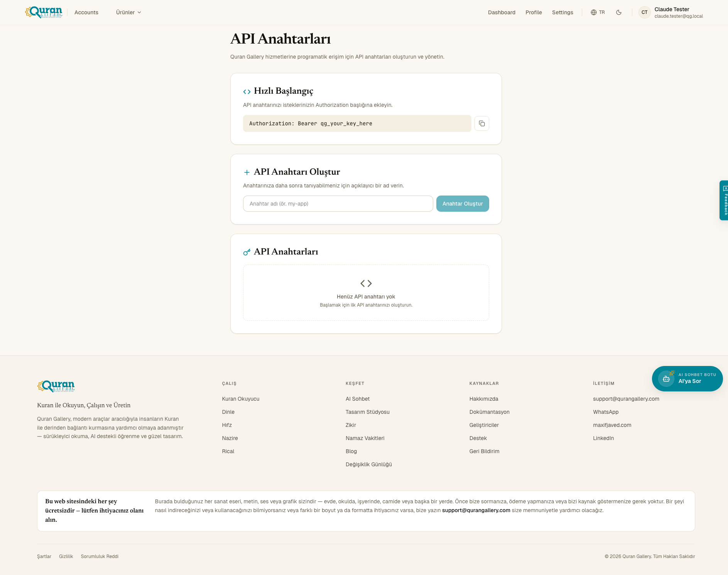This screenshot has height=575, width=728.
Task: Click support email in the free-use notice
Action: point(476,510)
